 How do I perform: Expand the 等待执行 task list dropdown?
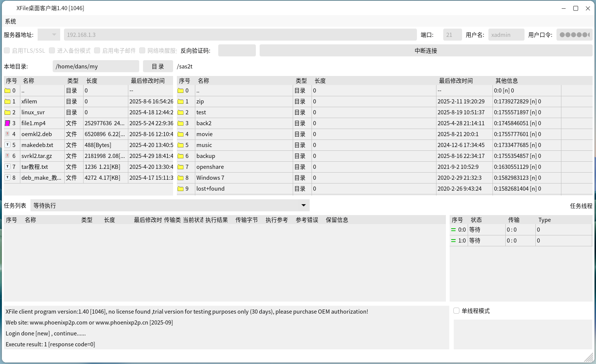tap(303, 205)
